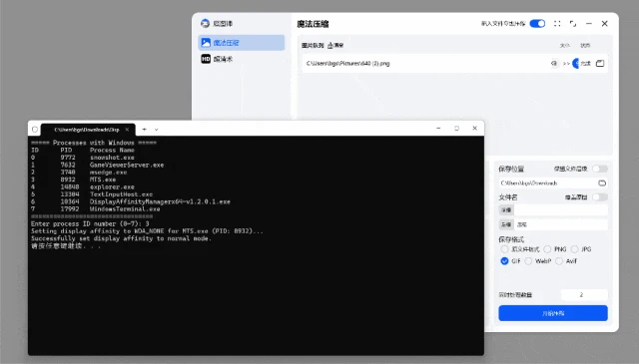Click 'Enter process ID number (0-7): 3' line

coord(90,224)
